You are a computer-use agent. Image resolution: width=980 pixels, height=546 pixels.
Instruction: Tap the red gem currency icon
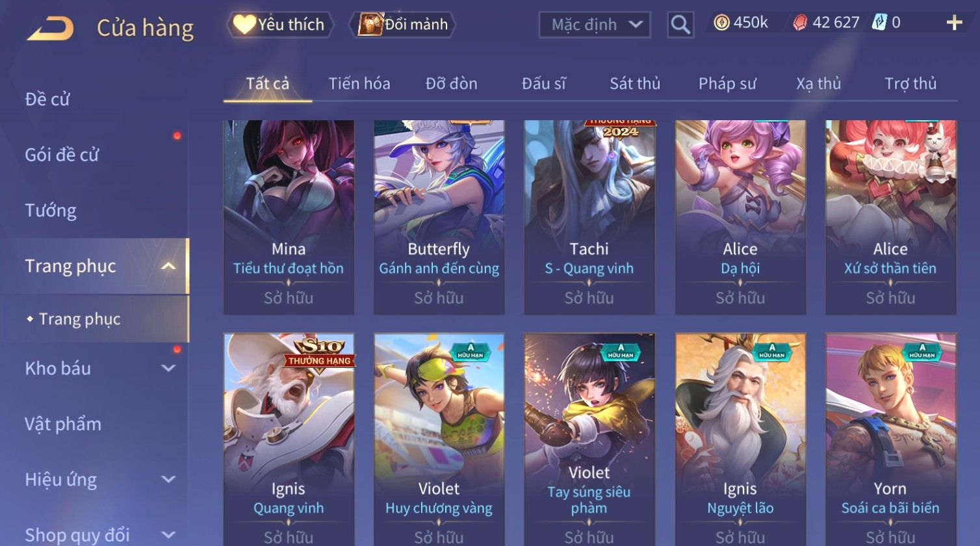(800, 23)
